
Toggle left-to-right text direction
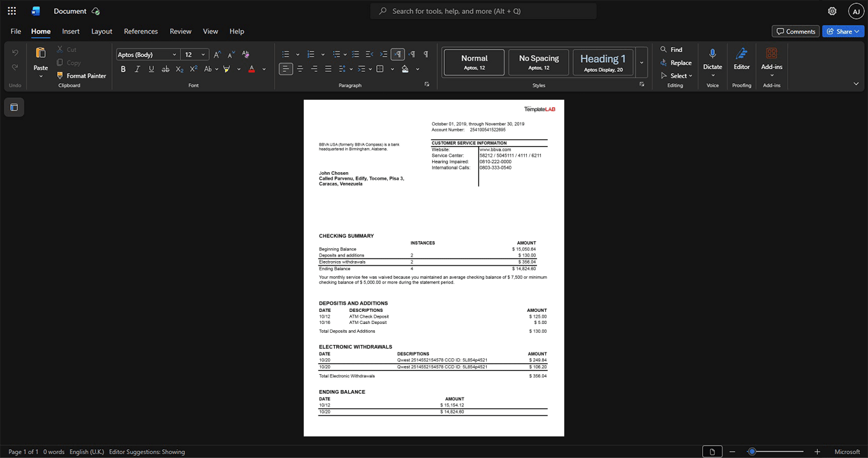(x=398, y=55)
